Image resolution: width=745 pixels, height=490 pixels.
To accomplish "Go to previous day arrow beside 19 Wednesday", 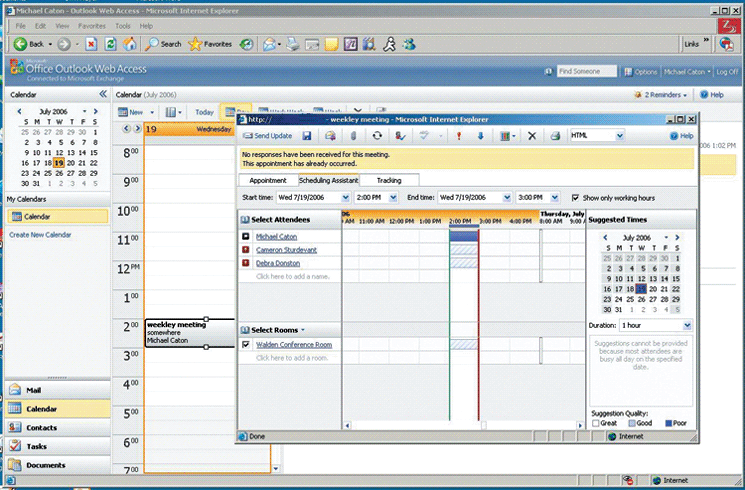I will click(125, 128).
